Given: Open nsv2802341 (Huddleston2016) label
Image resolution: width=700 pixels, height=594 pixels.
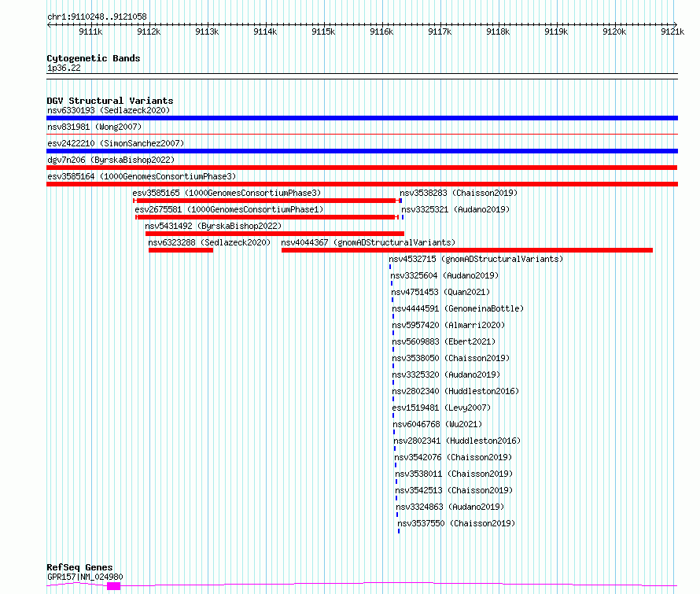Looking at the screenshot, I should pos(457,441).
